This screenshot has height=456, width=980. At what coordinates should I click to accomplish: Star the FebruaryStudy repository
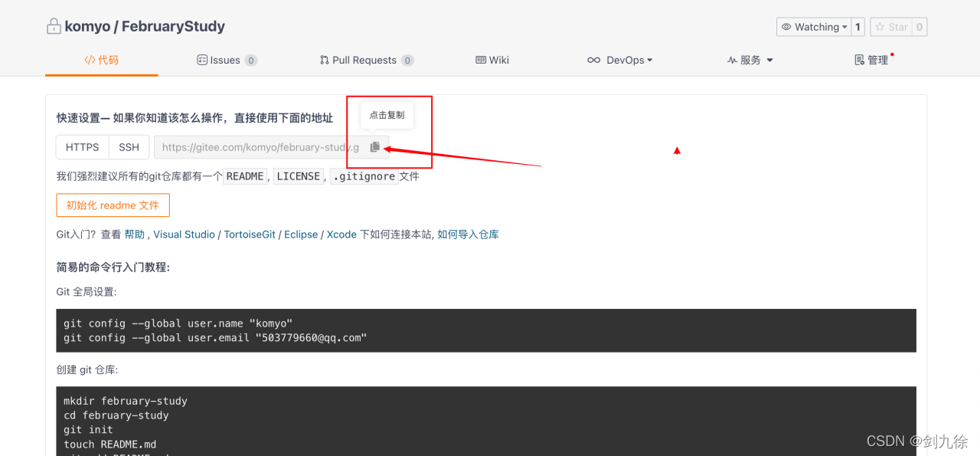click(891, 27)
